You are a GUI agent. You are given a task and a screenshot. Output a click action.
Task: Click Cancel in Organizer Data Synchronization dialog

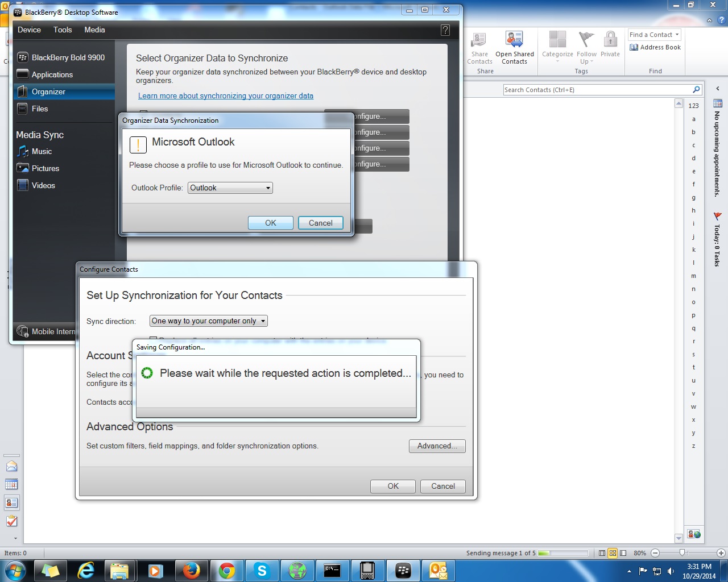[x=321, y=223]
